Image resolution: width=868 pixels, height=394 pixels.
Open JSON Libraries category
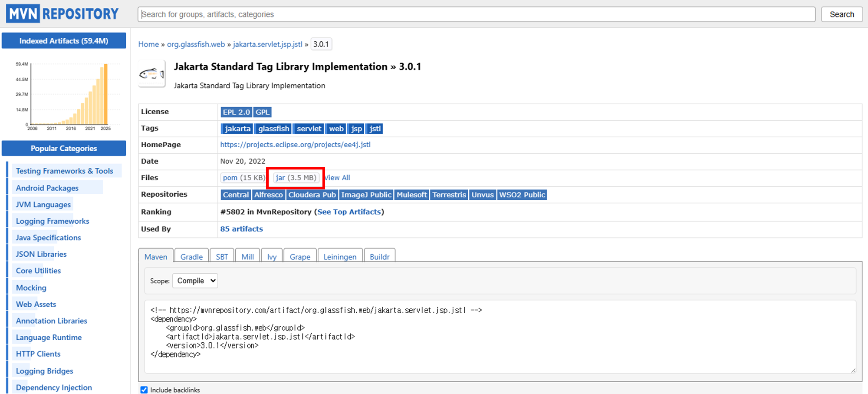tap(41, 254)
